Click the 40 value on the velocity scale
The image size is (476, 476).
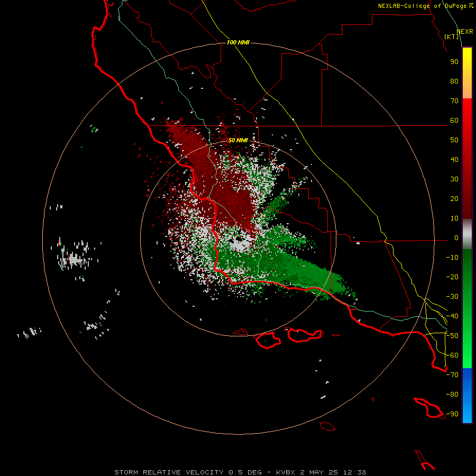[x=454, y=159]
